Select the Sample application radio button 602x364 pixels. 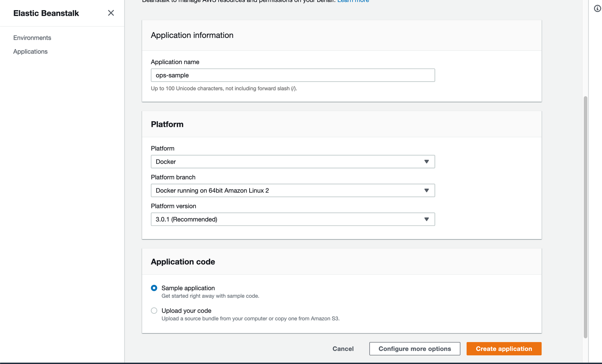click(x=154, y=288)
